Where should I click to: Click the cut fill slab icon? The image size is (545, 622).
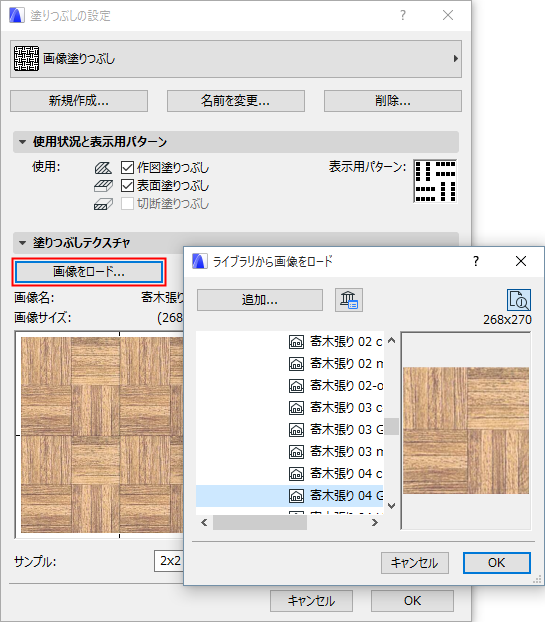pos(103,204)
